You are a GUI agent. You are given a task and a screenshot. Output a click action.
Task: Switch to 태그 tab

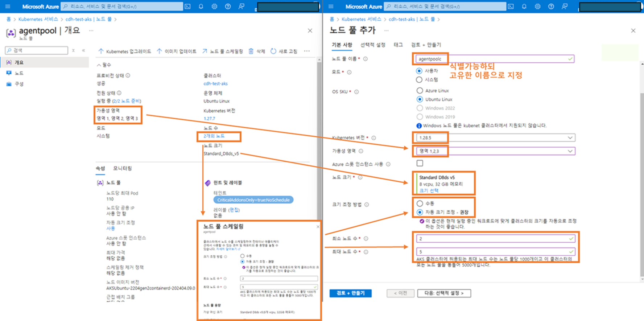click(398, 45)
